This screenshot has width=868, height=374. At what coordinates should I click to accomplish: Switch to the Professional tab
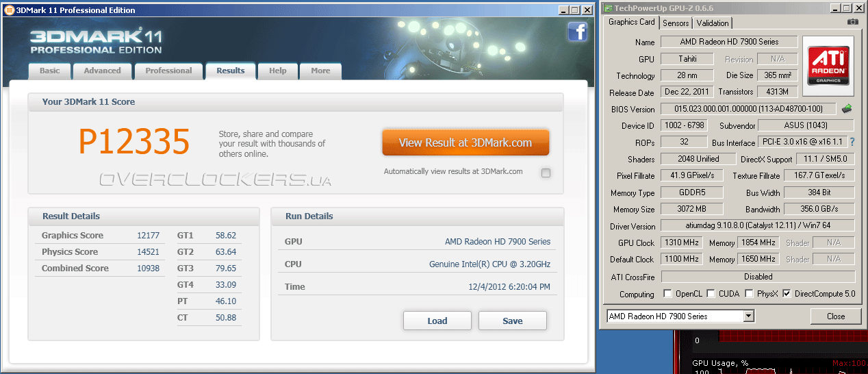pos(168,71)
